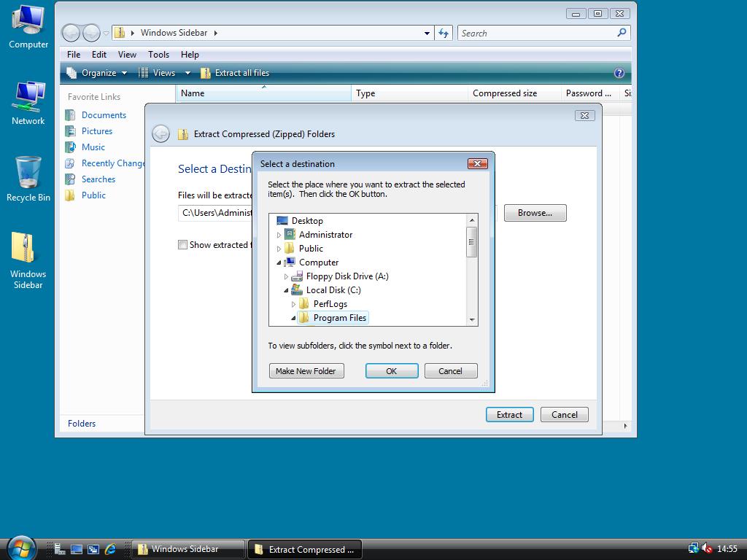Select the Windows Sidebar zip file on desktop

(x=28, y=260)
